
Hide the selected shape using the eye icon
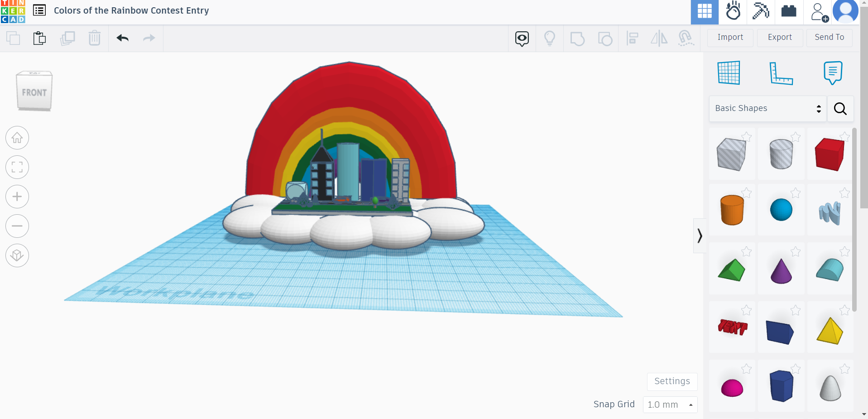coord(522,39)
